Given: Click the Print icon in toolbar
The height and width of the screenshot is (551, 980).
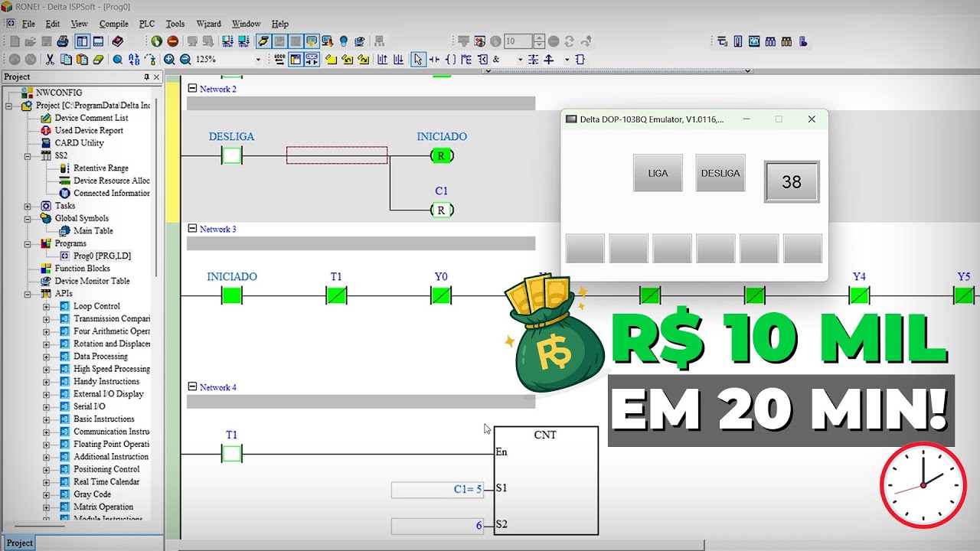Looking at the screenshot, I should click(63, 41).
